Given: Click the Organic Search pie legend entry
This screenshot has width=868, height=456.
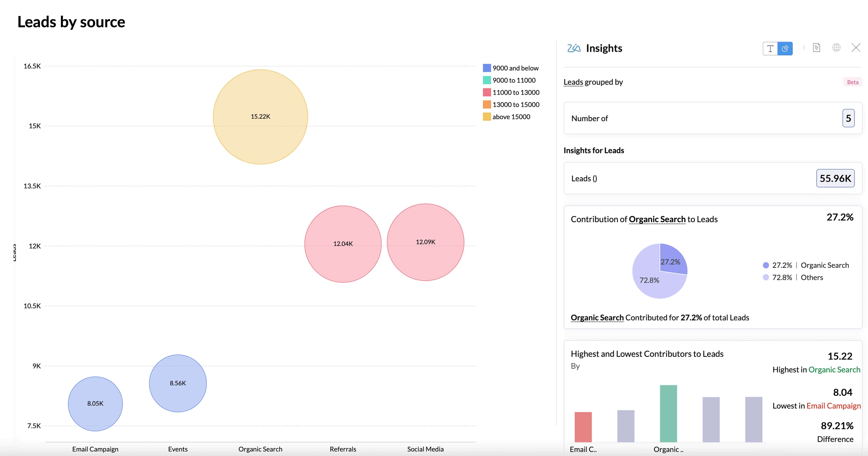Looking at the screenshot, I should tap(806, 265).
